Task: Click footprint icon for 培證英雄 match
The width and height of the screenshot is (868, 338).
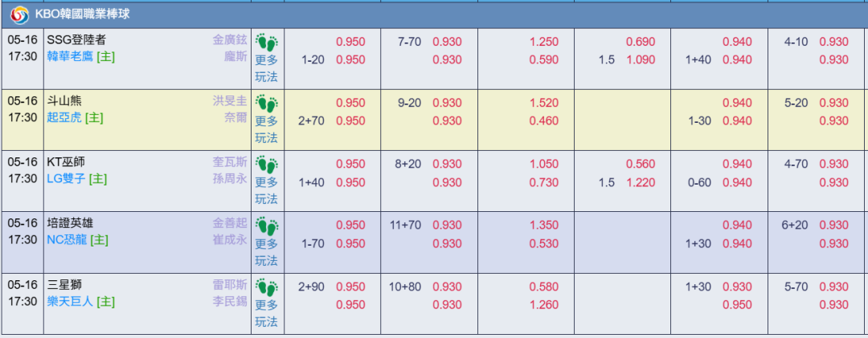Action: pyautogui.click(x=267, y=226)
